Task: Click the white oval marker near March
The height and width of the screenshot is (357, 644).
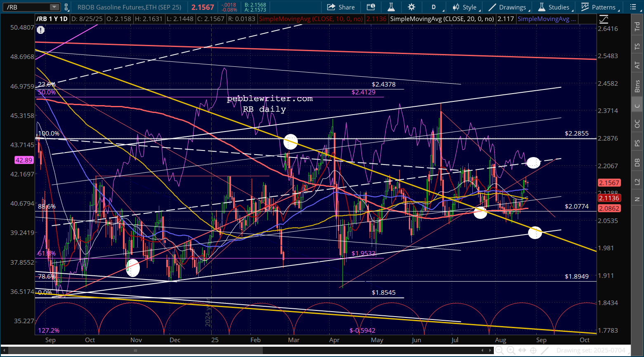Action: click(291, 142)
